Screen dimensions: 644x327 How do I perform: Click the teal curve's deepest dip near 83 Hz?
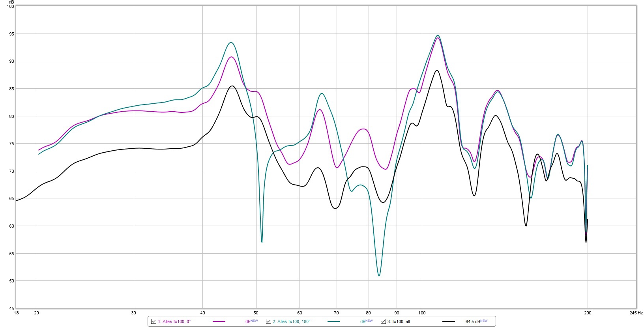[379, 275]
